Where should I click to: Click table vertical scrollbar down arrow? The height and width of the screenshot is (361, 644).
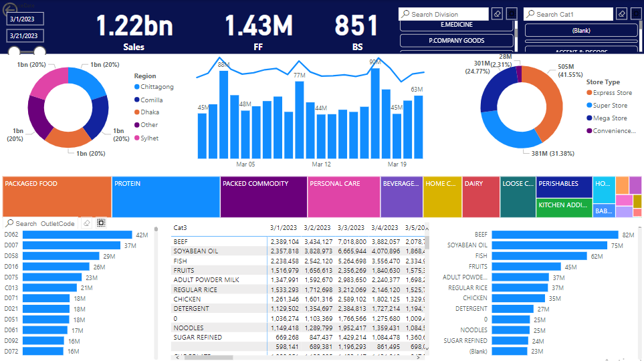[427, 348]
